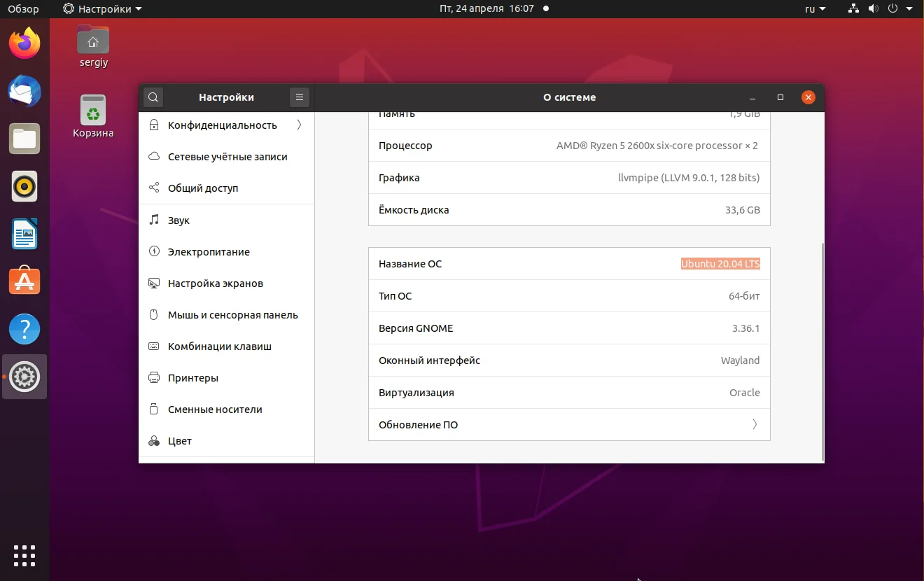The height and width of the screenshot is (581, 924).
Task: Click the Settings gear icon in dock
Action: pos(24,377)
